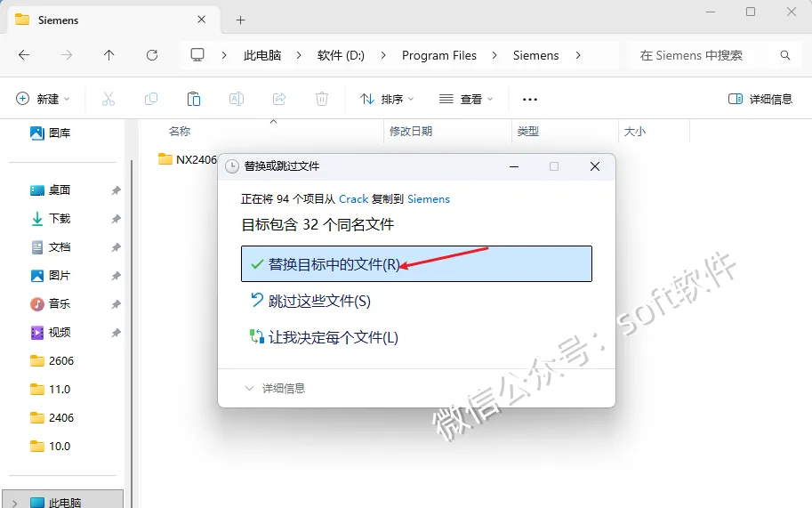Screen dimensions: 812x508
Task: Open the 查看 (View) dropdown
Action: click(466, 99)
